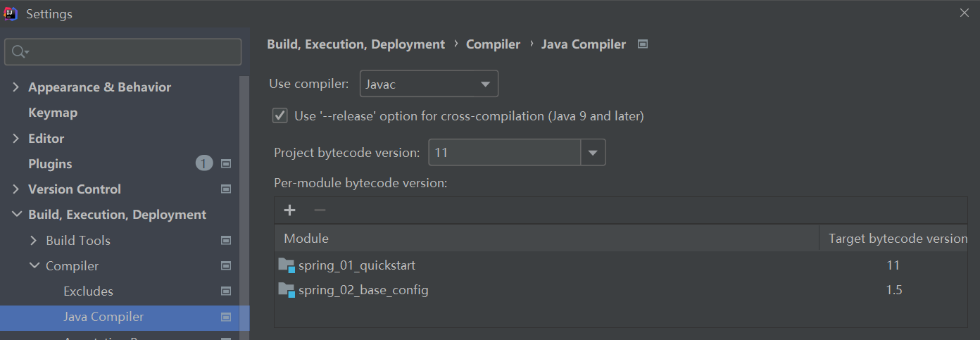Select the spring_01_quickstart module row
This screenshot has height=340, width=980.
621,265
